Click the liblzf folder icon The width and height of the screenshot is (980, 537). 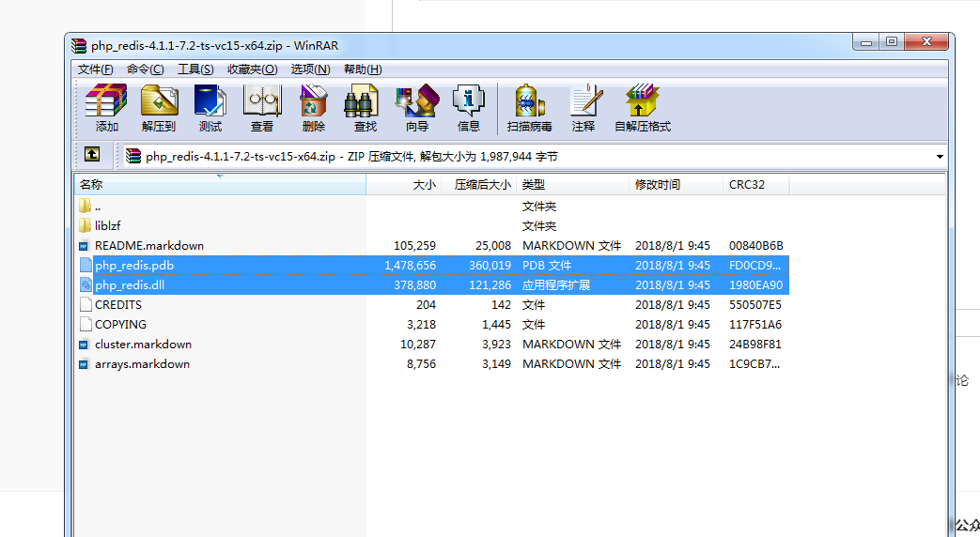[85, 225]
